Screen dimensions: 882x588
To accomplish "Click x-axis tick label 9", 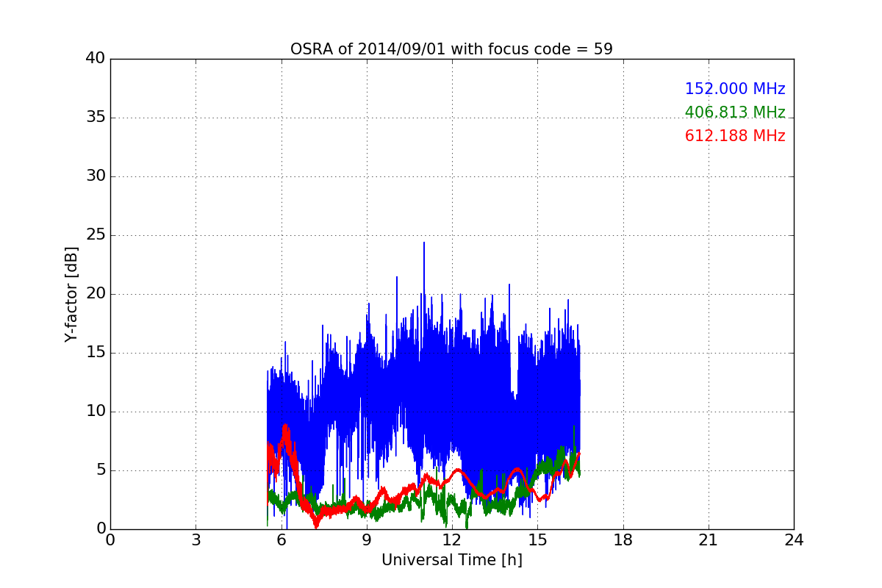I will (x=367, y=539).
